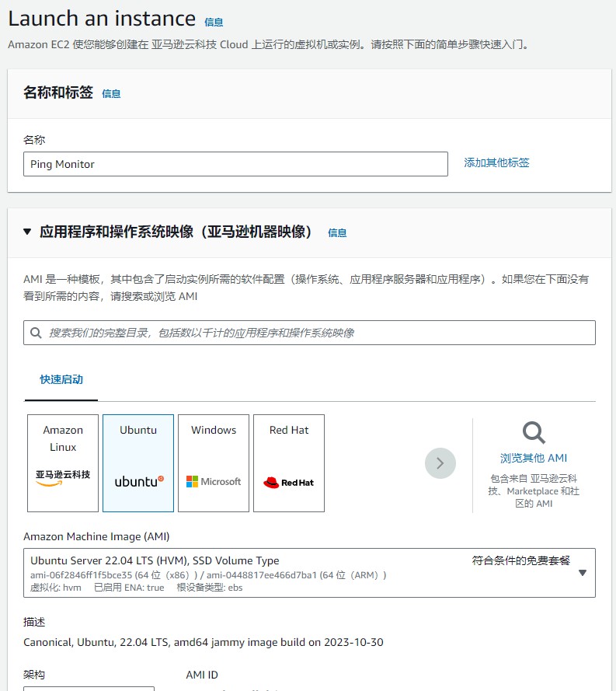Click the next arrow in AMI carousel

440,463
